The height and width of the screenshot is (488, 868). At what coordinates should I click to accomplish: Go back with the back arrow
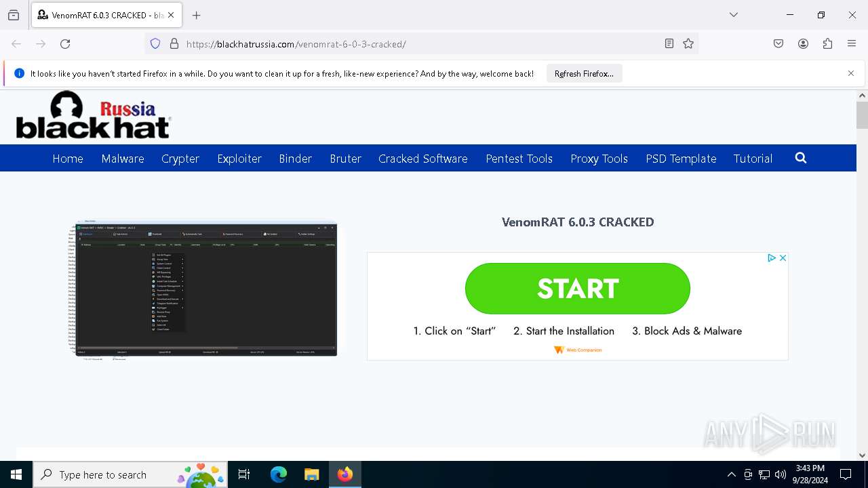click(x=16, y=44)
